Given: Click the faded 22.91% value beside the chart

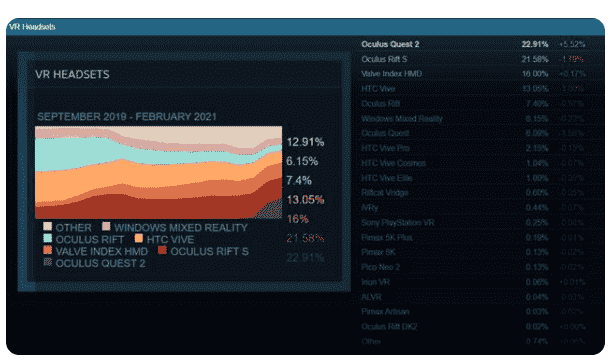Looking at the screenshot, I should [x=305, y=257].
